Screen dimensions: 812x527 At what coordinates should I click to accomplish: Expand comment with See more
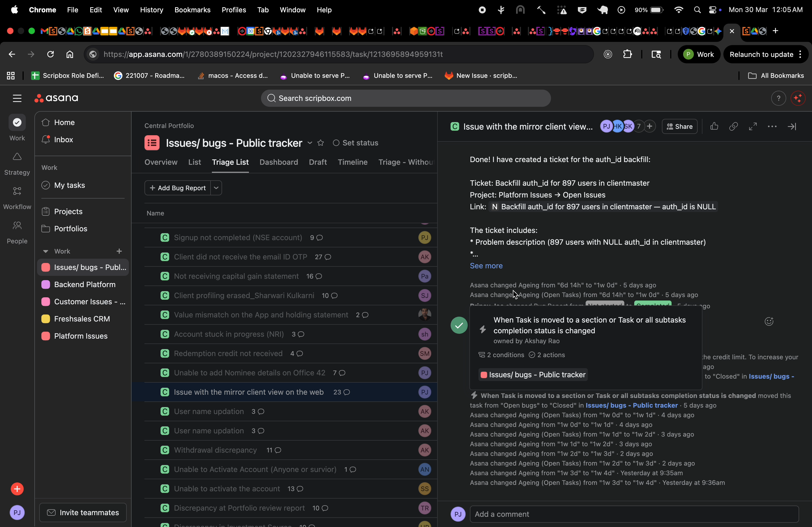click(x=486, y=266)
